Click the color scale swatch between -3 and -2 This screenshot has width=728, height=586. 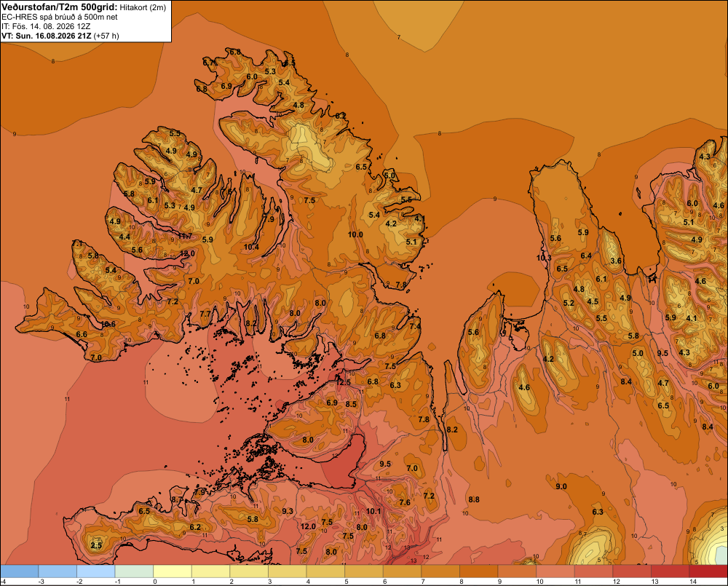tap(58, 571)
